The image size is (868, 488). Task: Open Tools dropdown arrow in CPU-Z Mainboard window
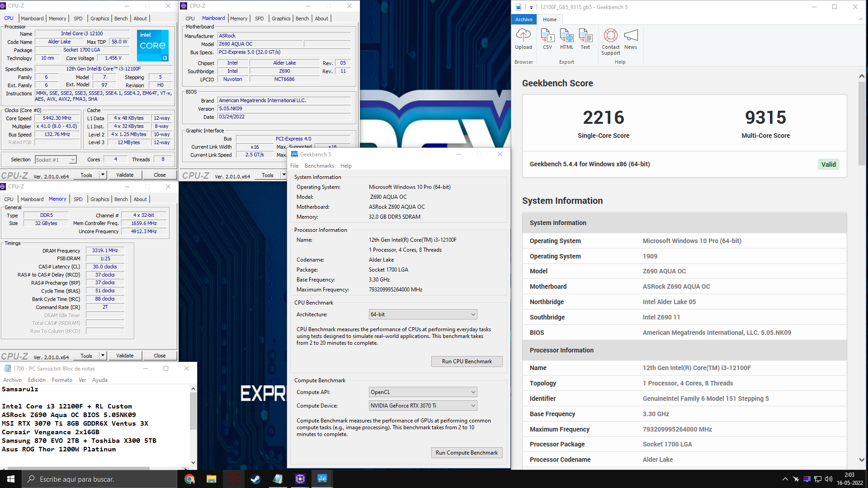coord(284,175)
